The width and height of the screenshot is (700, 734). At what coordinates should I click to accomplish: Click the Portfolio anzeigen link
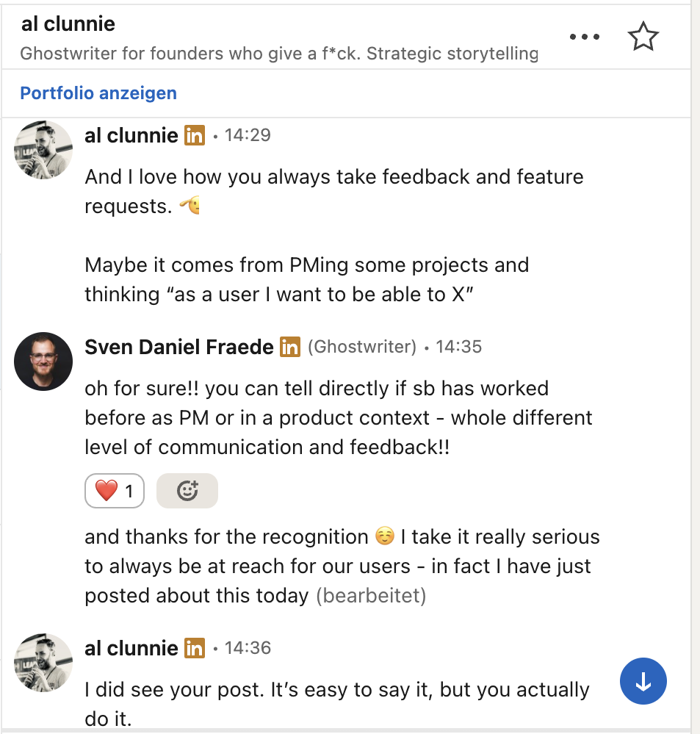coord(98,93)
